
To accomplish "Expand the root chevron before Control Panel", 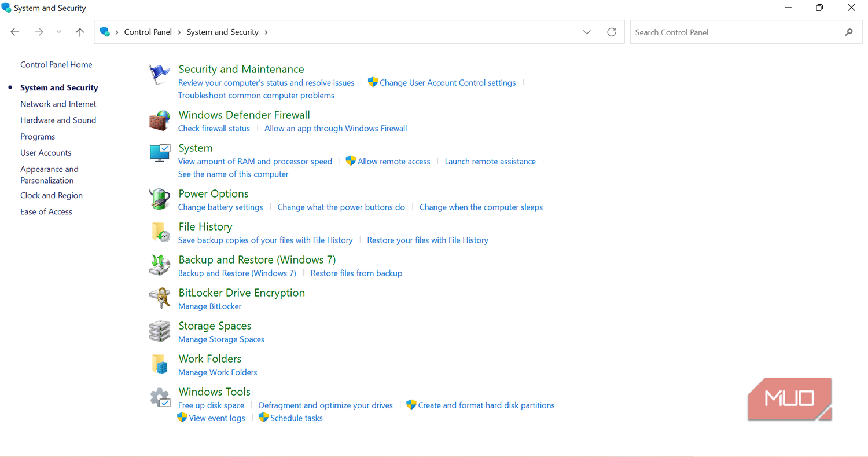I will click(117, 32).
